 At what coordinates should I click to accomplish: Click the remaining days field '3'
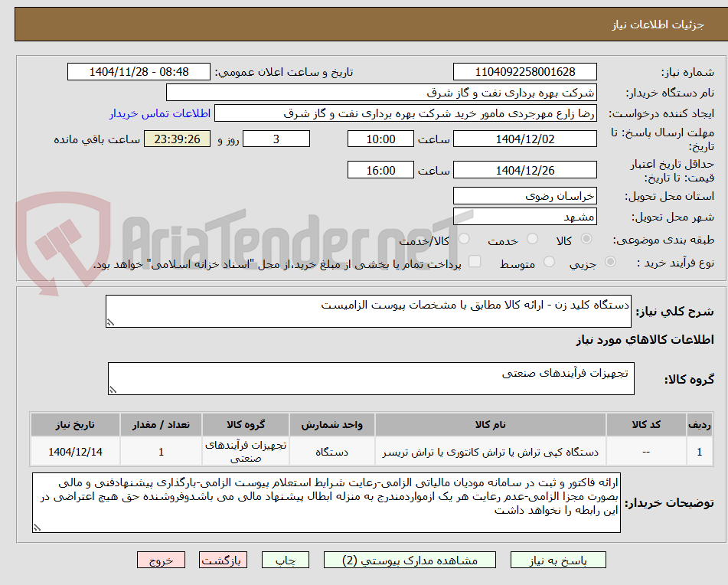[276, 139]
